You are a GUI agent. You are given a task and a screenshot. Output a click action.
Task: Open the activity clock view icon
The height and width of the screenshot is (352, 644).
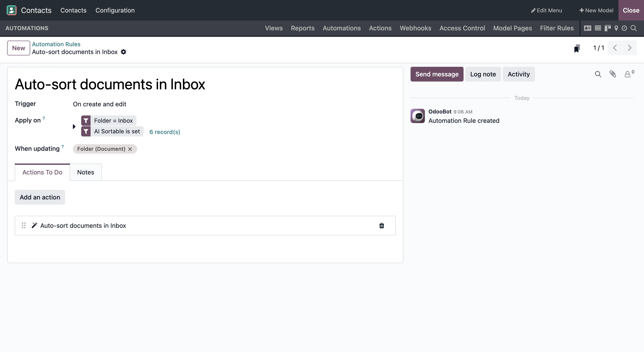pyautogui.click(x=624, y=28)
